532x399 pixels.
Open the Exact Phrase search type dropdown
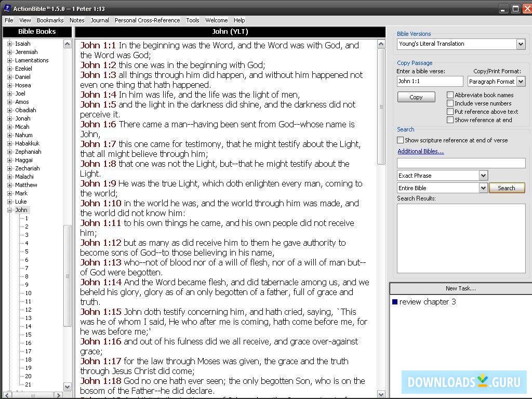tap(483, 176)
